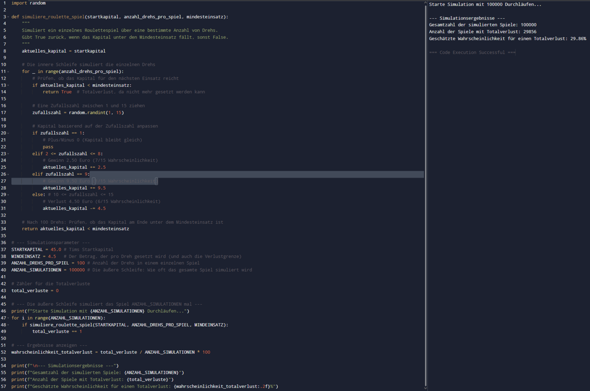Screen dimensions: 590x391
Task: Collapse the 'elif zufallszahl == 9' fold at line 26
Action: pyautogui.click(x=8, y=174)
